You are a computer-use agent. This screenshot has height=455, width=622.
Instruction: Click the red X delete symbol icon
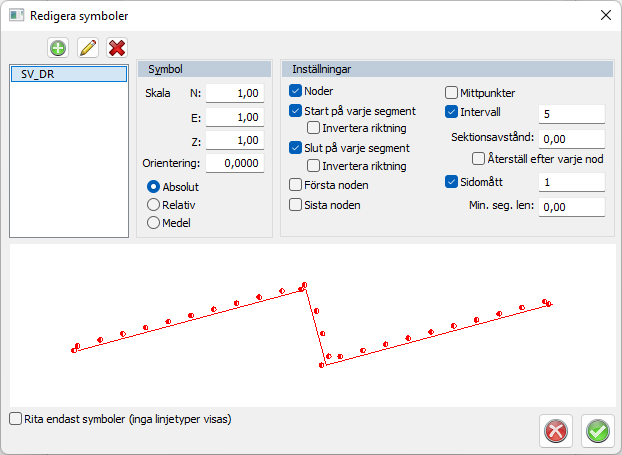[117, 47]
